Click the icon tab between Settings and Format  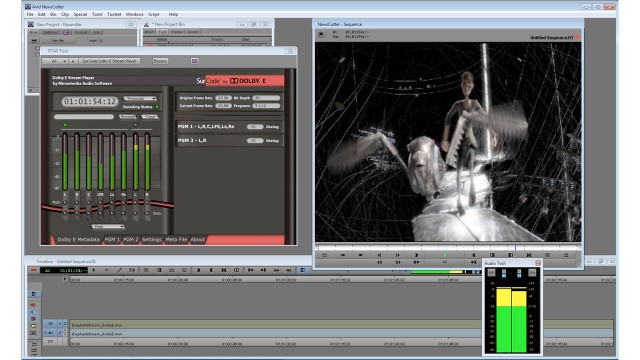click(66, 32)
